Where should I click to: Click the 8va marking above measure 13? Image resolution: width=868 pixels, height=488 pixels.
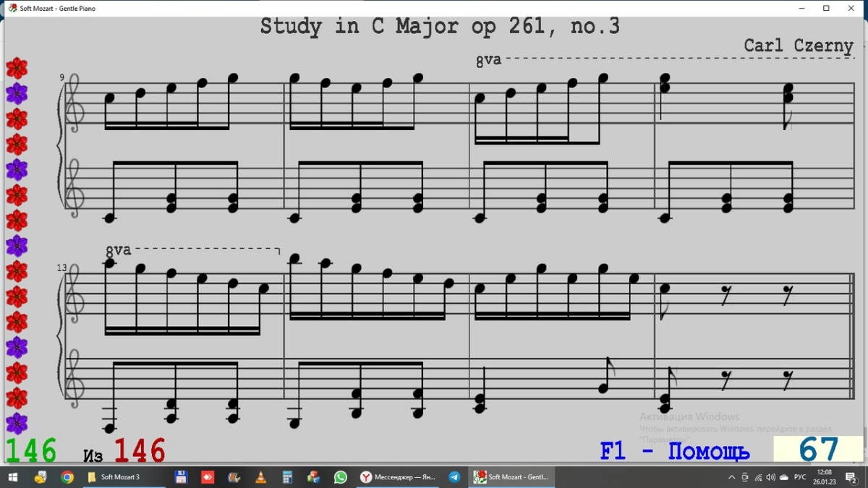(x=119, y=251)
